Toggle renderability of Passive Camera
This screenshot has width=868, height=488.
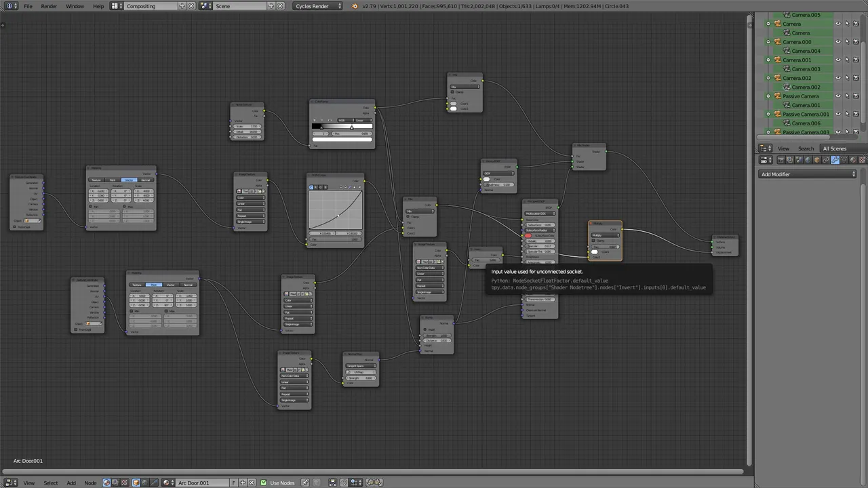click(856, 96)
